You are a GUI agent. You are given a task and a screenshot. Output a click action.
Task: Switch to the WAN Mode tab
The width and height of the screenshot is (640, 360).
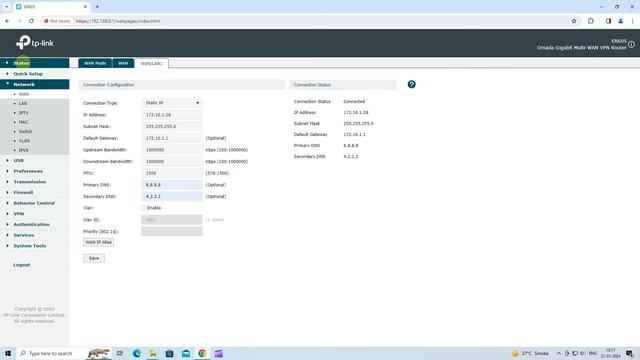click(95, 63)
